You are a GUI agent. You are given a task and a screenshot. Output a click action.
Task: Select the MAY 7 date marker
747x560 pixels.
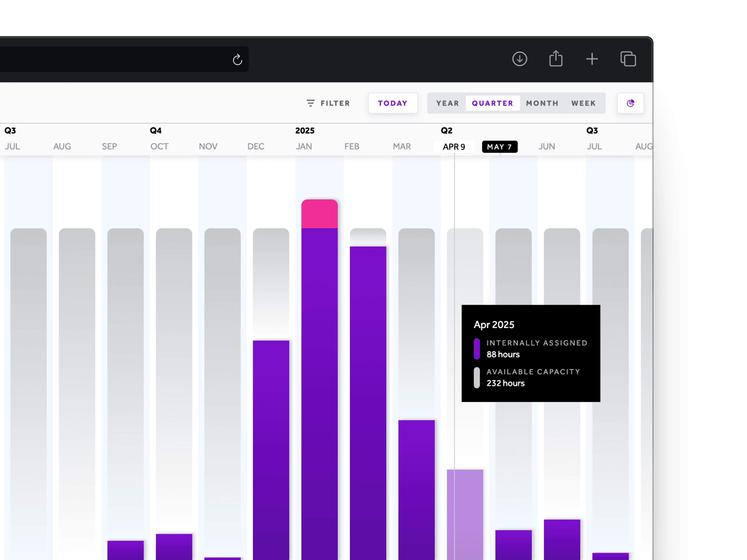500,146
